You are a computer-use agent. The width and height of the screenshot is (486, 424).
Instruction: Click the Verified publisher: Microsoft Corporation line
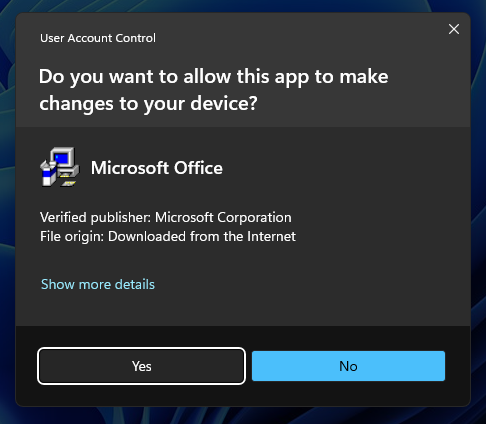pos(166,217)
